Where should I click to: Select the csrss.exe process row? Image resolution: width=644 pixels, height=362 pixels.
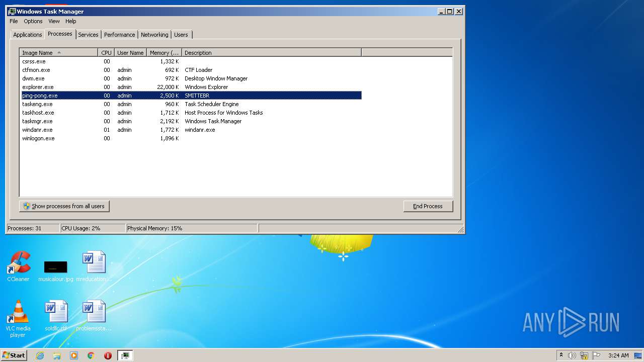coord(191,61)
